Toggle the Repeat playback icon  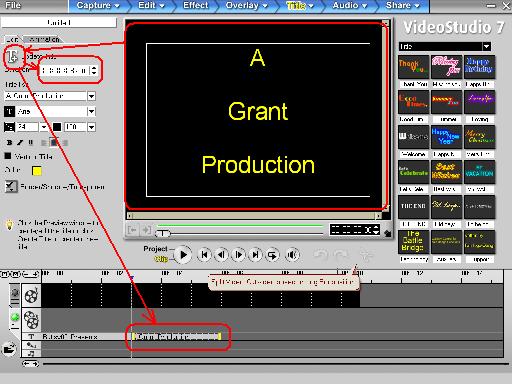tap(272, 255)
